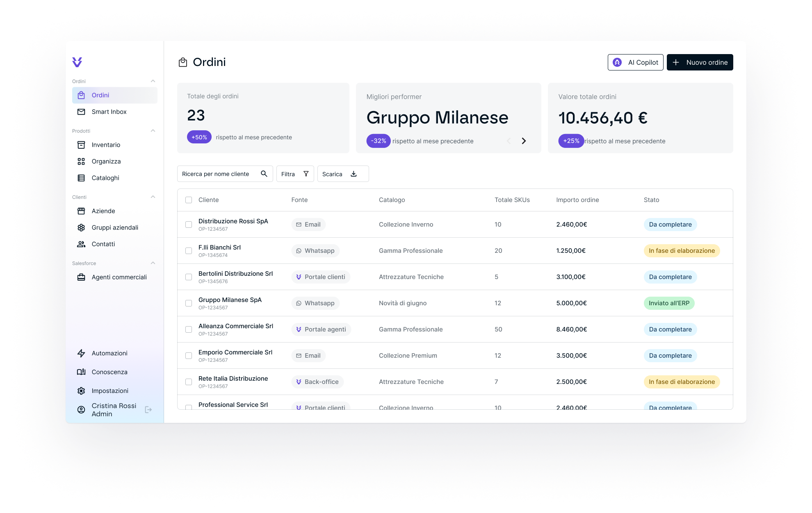Click the Automazioni lightning icon

pos(81,353)
